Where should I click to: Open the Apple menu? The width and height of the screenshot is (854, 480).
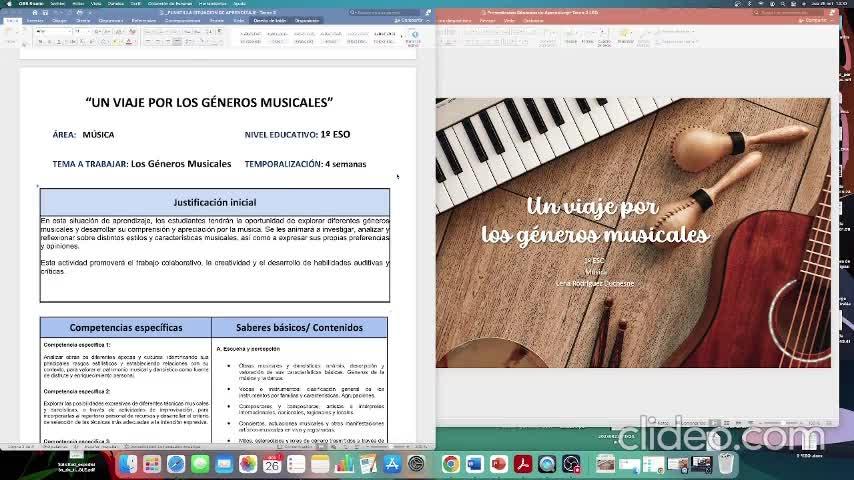pyautogui.click(x=9, y=4)
